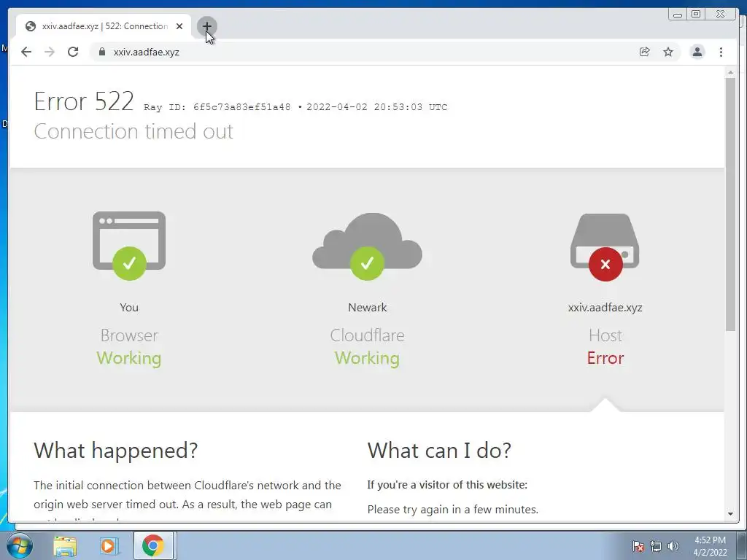Open the Chrome profile avatar menu
The image size is (747, 560).
(x=697, y=52)
